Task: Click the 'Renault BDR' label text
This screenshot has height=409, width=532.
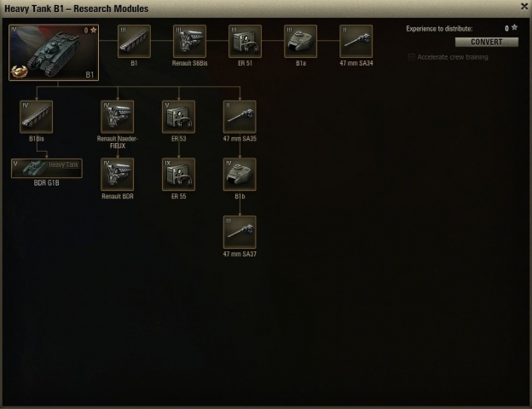Action: coord(118,196)
